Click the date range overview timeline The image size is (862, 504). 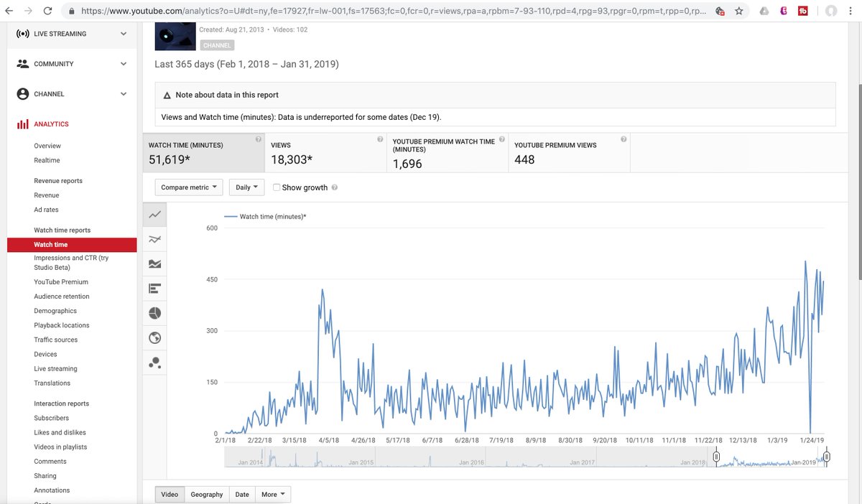[x=527, y=457]
